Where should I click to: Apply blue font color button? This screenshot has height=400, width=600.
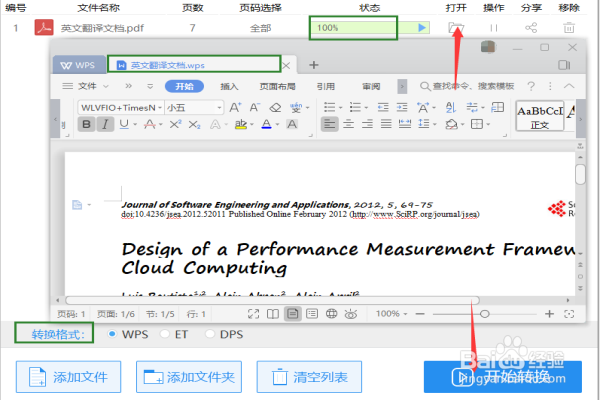(x=267, y=124)
